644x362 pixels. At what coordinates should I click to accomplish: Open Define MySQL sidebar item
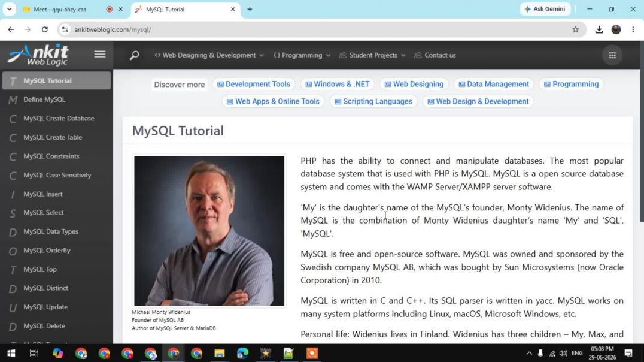pyautogui.click(x=57, y=99)
